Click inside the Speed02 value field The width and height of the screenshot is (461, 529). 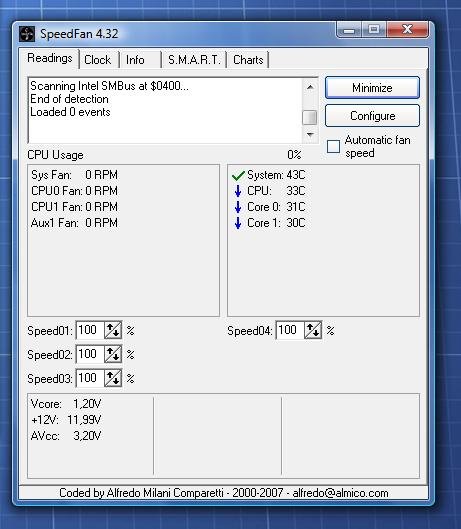[90, 354]
